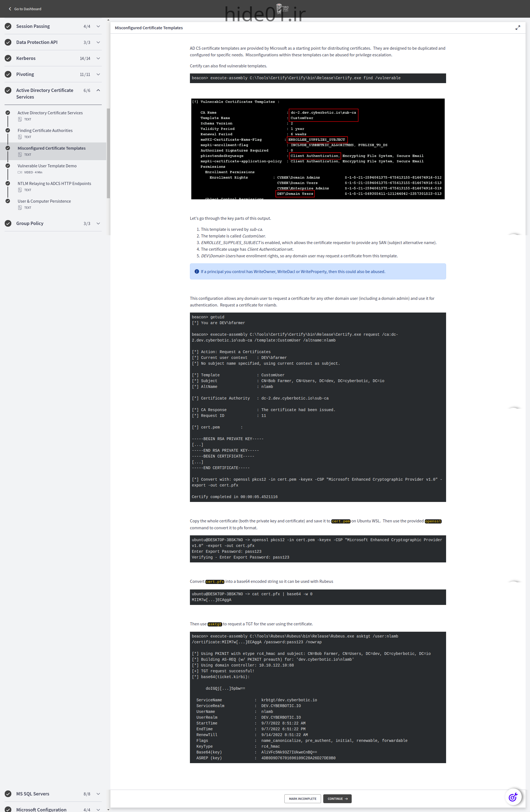Screen dimensions: 530x812
Task: Click the 14/14 Kerberos progress count
Action: pos(85,58)
